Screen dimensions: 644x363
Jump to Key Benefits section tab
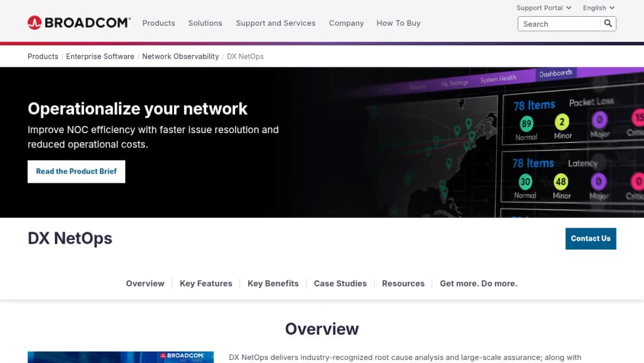click(x=273, y=283)
